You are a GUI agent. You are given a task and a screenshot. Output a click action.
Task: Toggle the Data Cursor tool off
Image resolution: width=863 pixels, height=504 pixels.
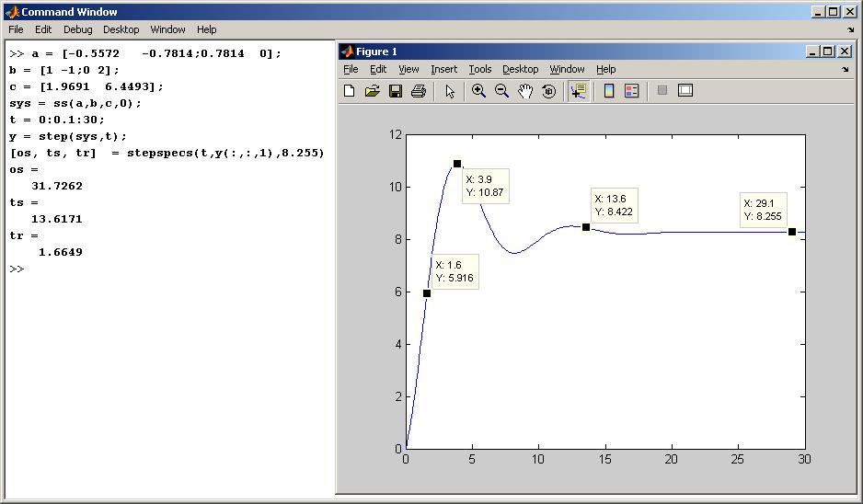coord(579,91)
